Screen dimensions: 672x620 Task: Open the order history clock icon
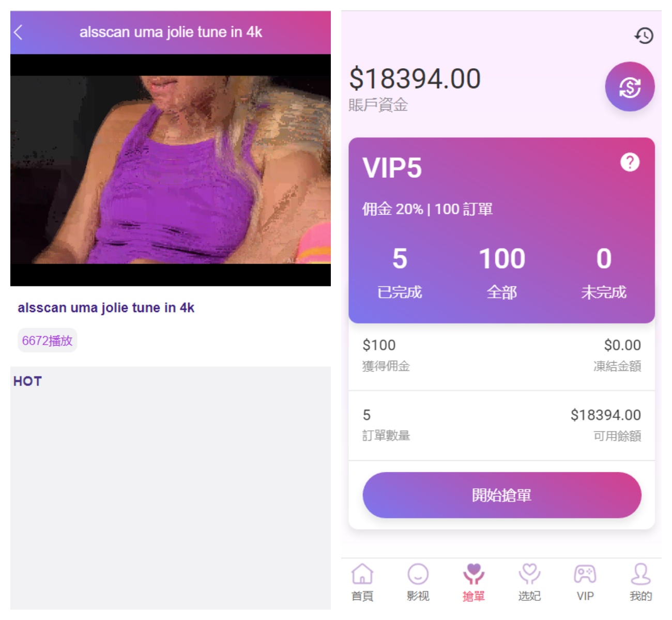644,35
